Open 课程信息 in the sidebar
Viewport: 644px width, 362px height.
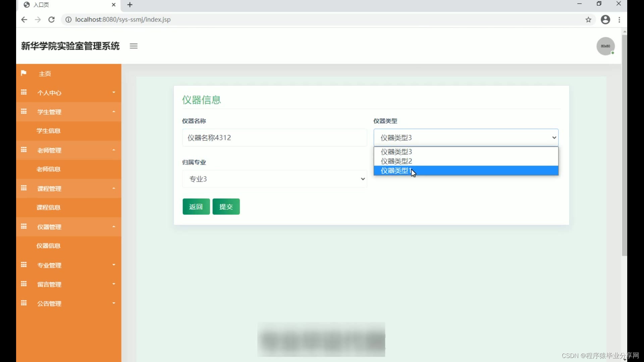click(x=49, y=207)
